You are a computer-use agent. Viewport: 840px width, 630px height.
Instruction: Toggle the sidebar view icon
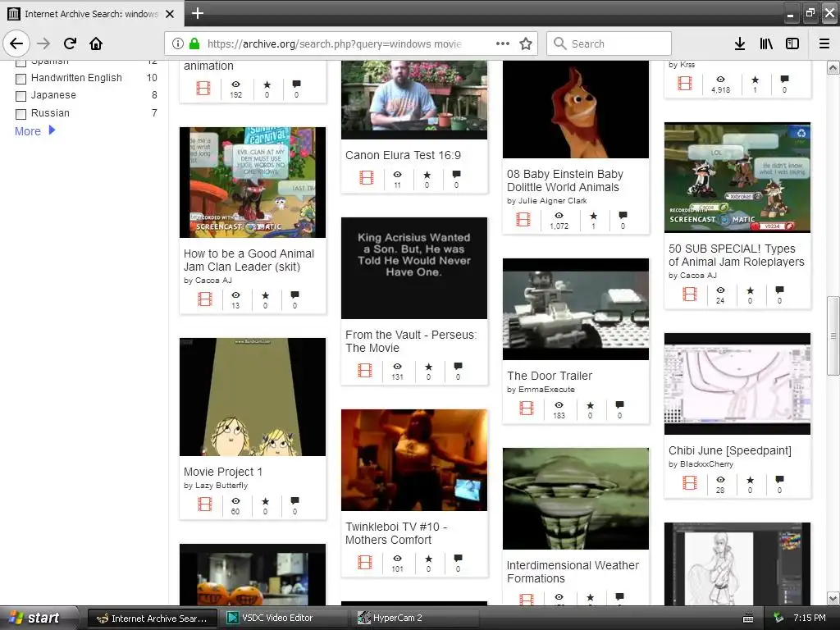point(792,43)
